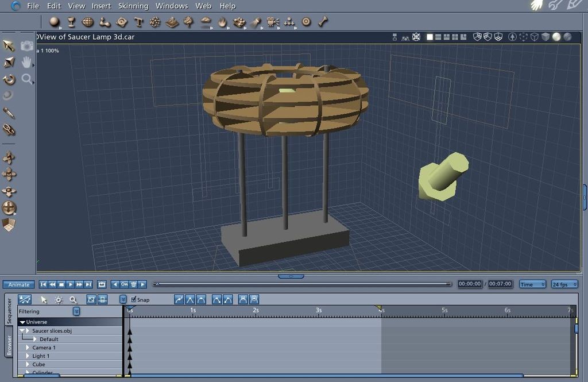
Task: Play the animation
Action: (70, 284)
